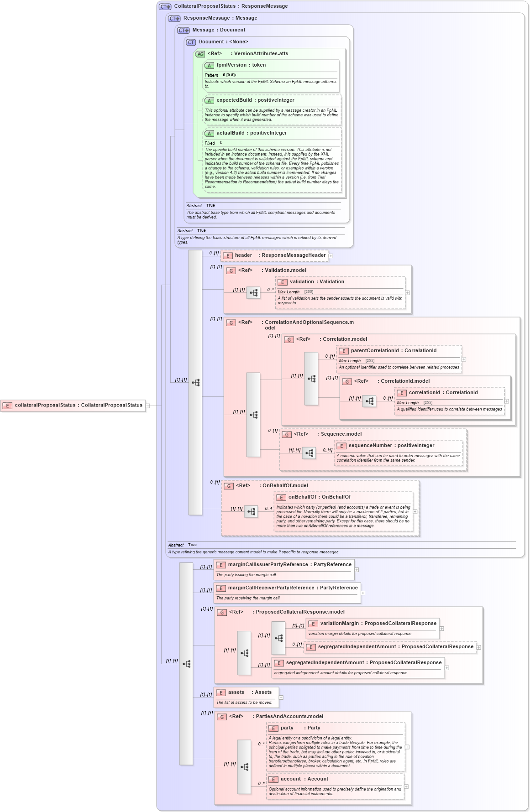
Task: Click the sequence compositor icon in OnBehalfOf.model
Action: 251,512
